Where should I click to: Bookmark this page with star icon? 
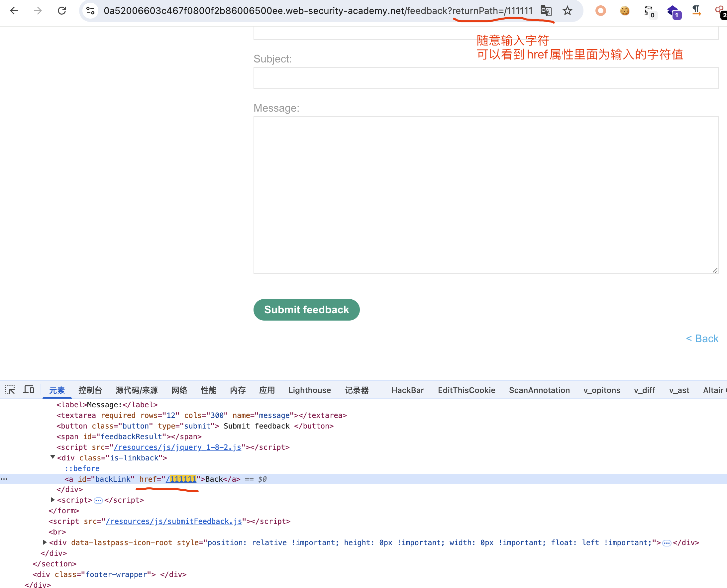[x=568, y=11]
